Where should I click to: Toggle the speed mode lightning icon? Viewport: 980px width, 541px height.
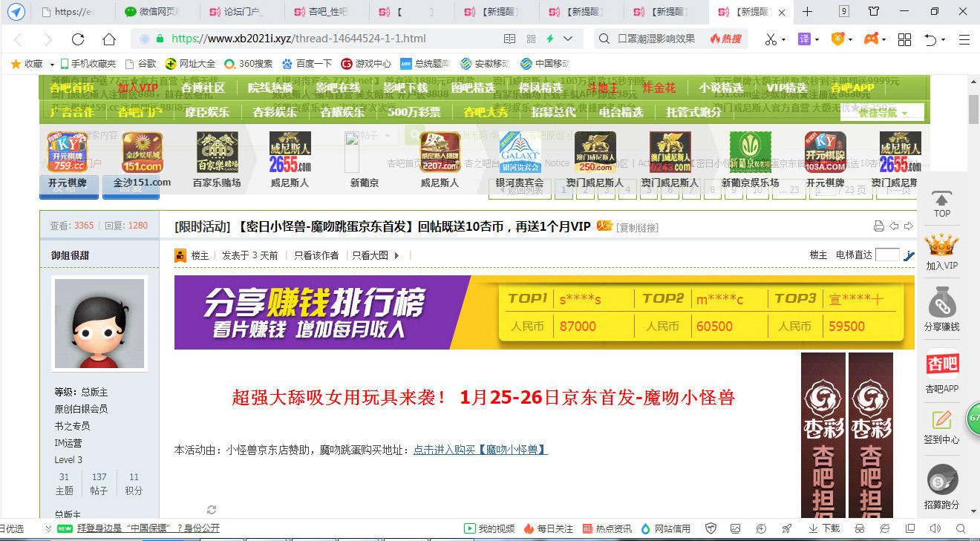550,39
